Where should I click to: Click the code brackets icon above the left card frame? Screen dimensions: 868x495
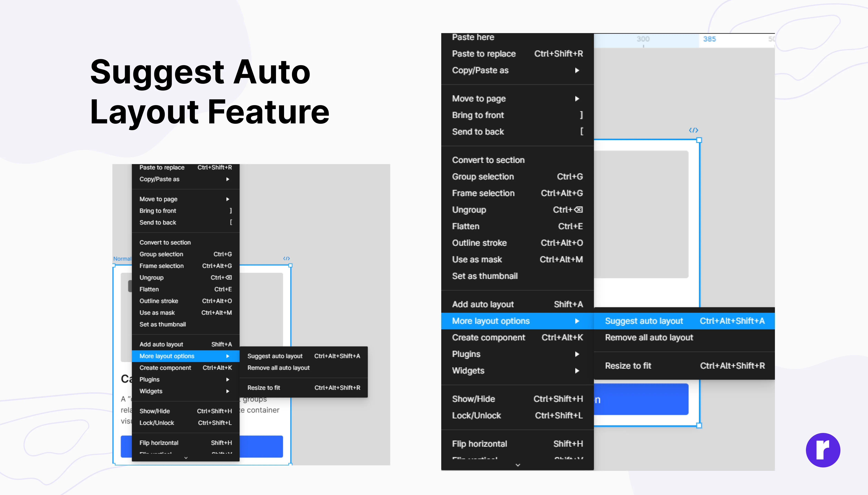coord(286,258)
